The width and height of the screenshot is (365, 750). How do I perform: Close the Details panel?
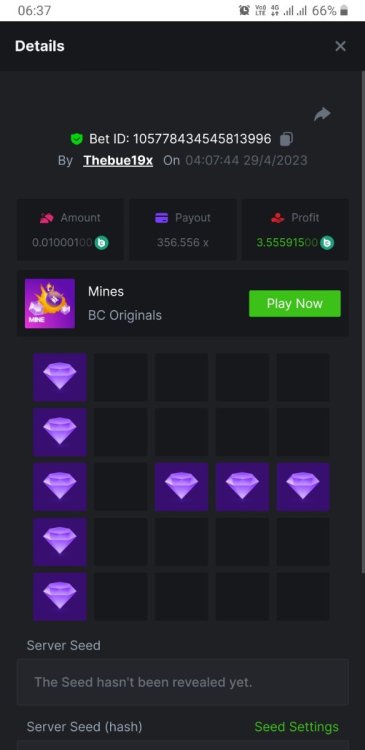tap(340, 46)
